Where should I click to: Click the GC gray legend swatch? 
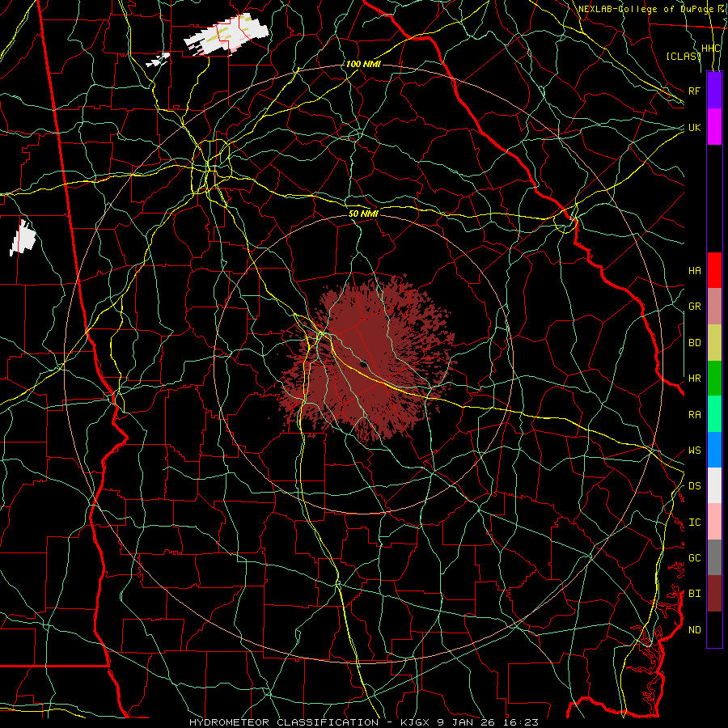(x=714, y=557)
